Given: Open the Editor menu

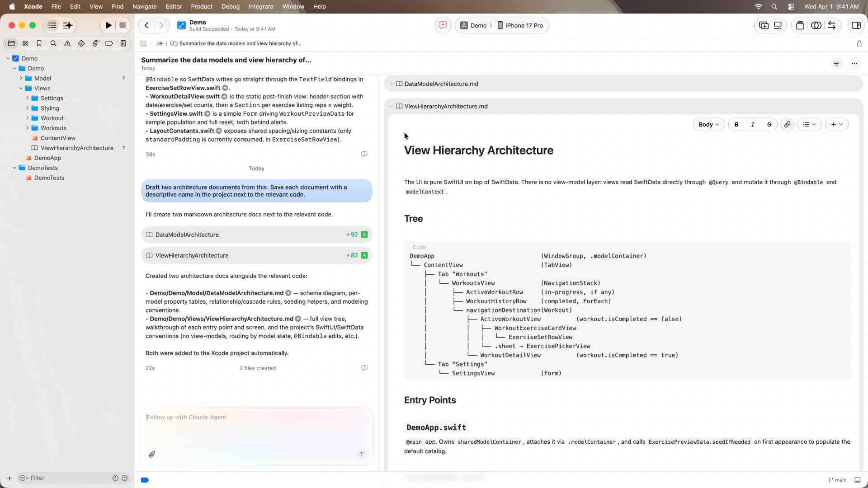Looking at the screenshot, I should coord(174,6).
